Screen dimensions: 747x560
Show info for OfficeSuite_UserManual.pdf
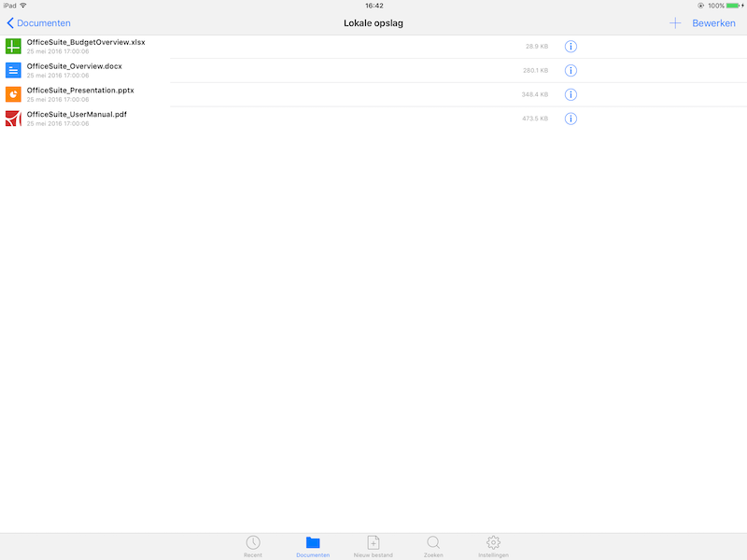(x=571, y=119)
